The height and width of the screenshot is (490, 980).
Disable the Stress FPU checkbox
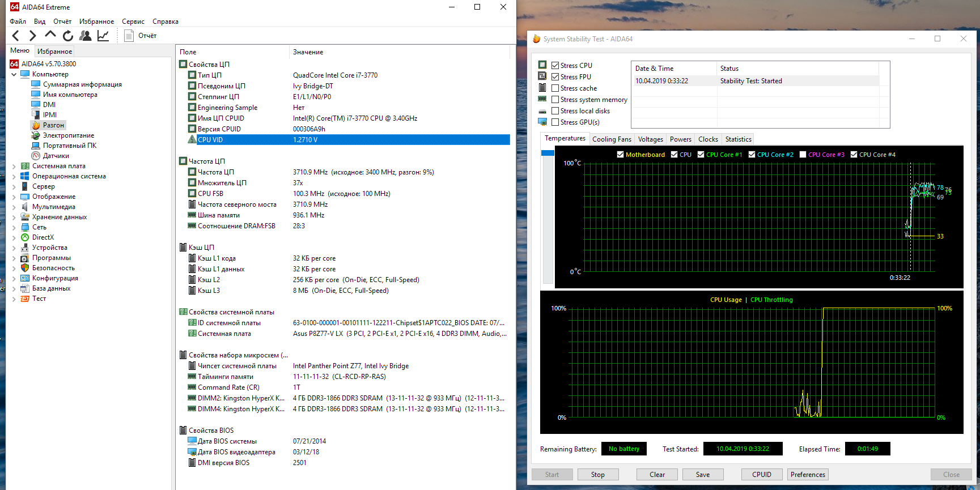pyautogui.click(x=555, y=77)
